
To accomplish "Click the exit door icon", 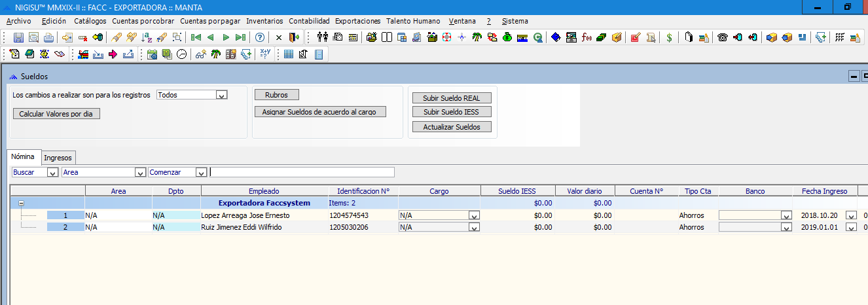I will 294,37.
